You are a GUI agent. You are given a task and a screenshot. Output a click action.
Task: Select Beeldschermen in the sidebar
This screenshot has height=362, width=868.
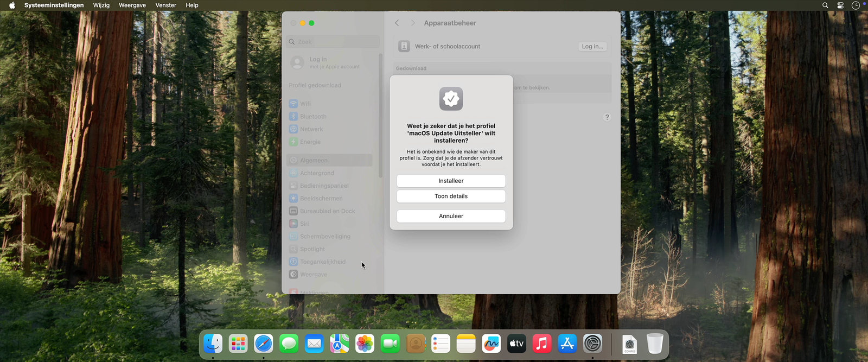point(330,198)
